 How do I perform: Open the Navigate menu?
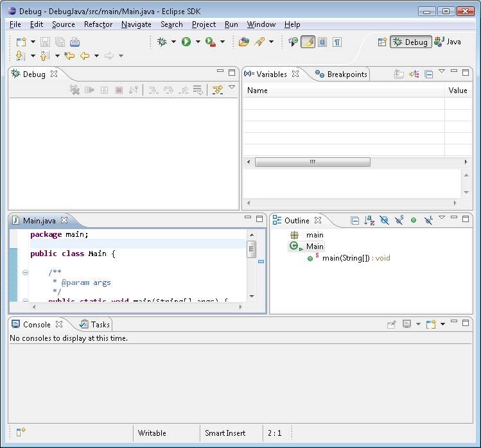click(136, 24)
